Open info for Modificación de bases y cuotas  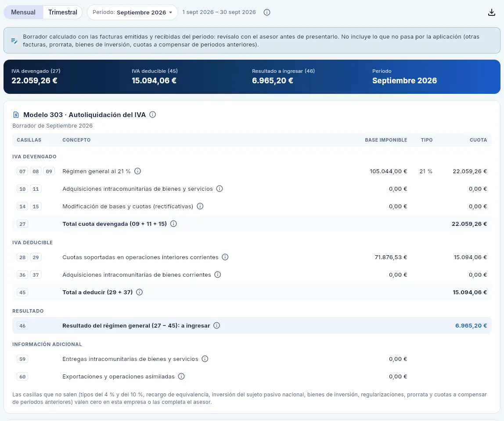point(200,206)
